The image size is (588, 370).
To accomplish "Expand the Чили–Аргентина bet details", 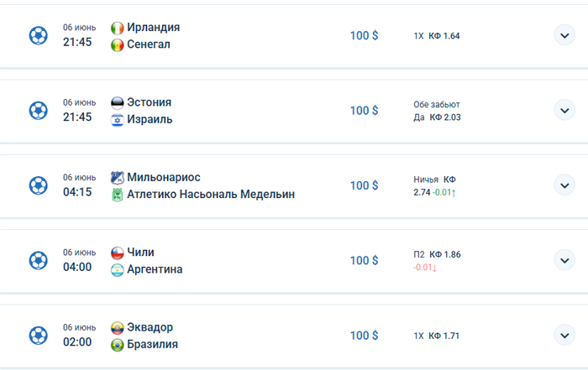I will pos(564,260).
